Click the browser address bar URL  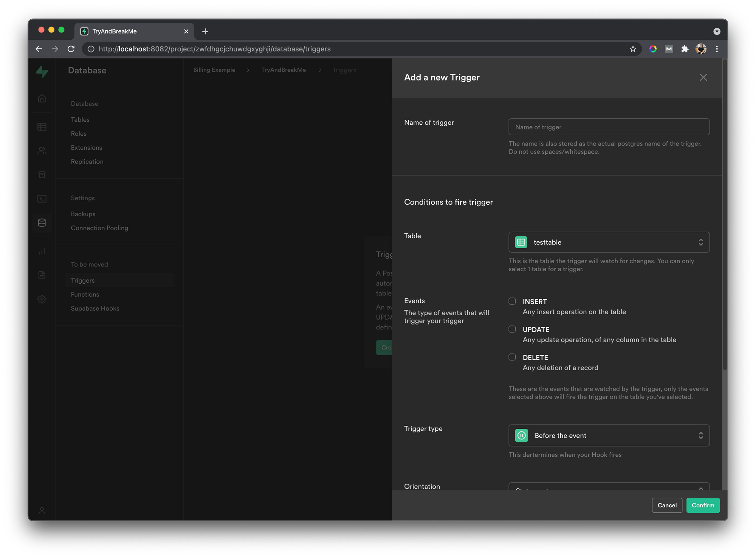[215, 49]
